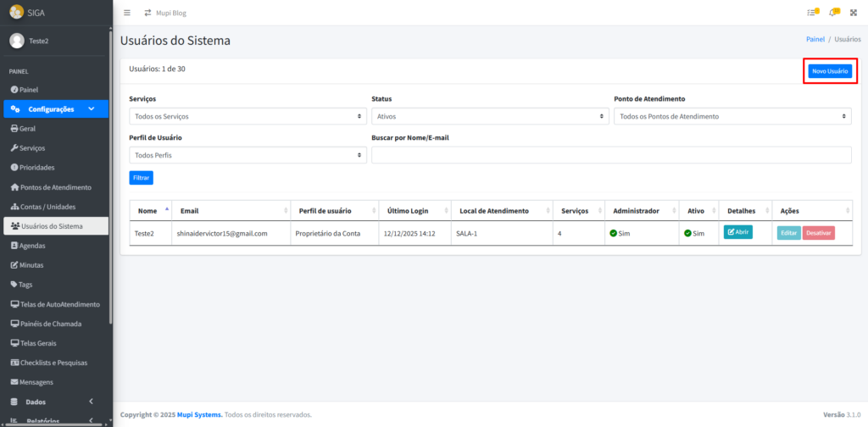This screenshot has width=868, height=427.
Task: Expand the Ponto de Atendimento dropdown
Action: (x=732, y=116)
